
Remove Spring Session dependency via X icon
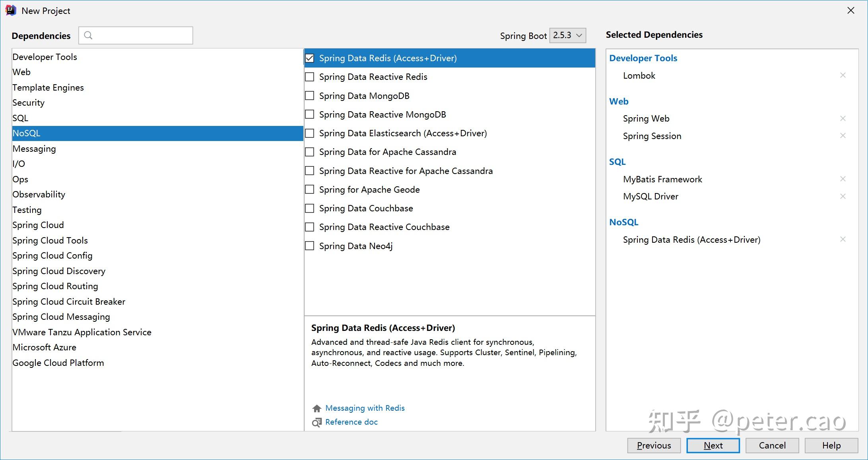(843, 135)
